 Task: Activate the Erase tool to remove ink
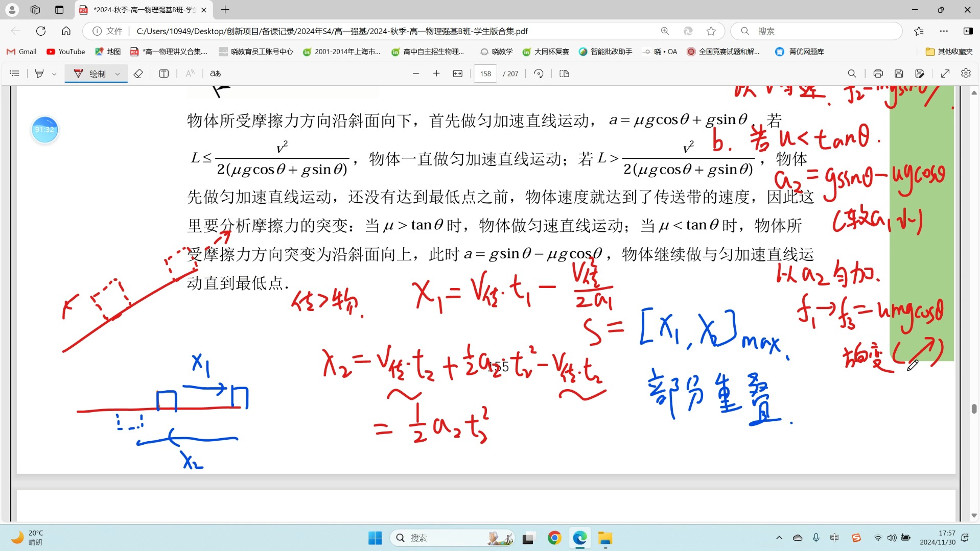138,74
